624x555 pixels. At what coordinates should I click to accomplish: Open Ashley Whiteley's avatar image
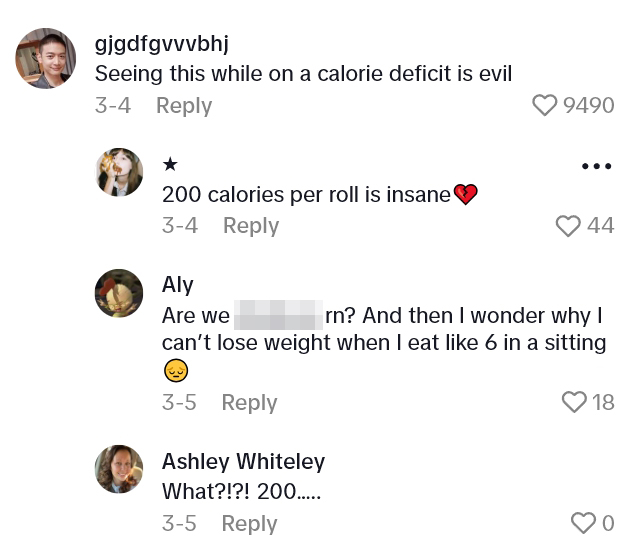click(x=119, y=469)
